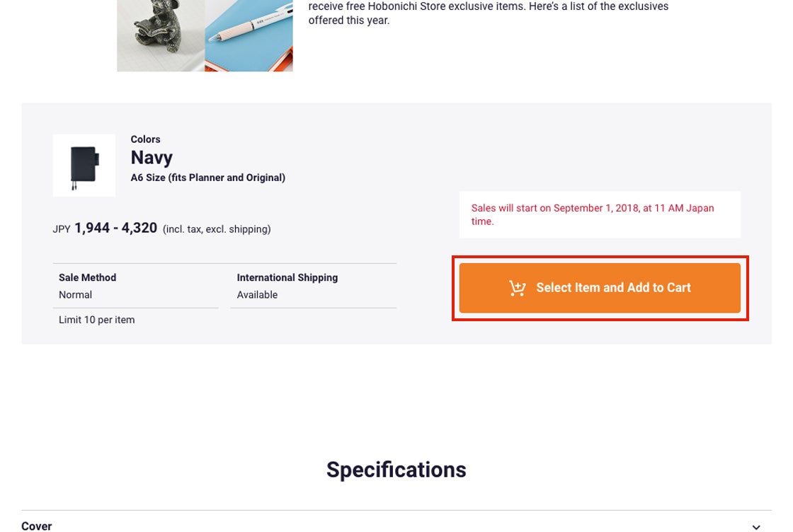793x532 pixels.
Task: Click the Specifications heading
Action: pos(396,470)
